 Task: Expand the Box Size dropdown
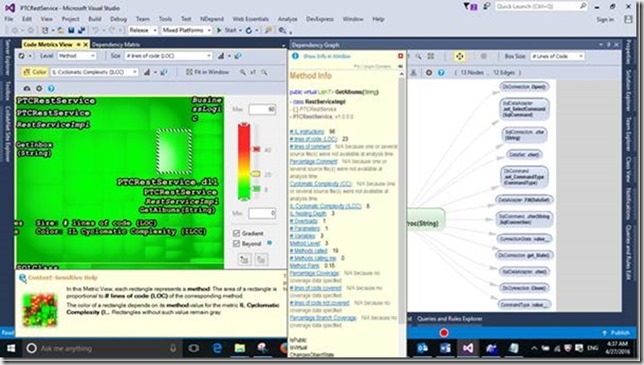click(x=557, y=56)
